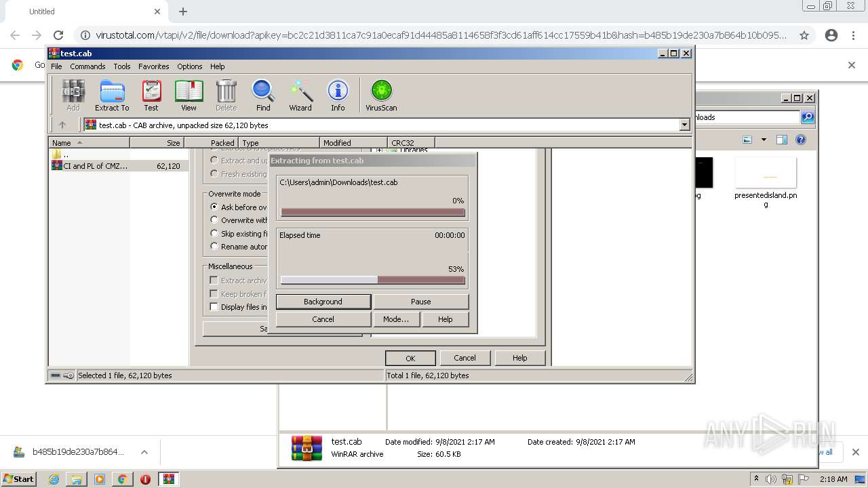Viewport: 868px width, 488px height.
Task: Select Rename automatically radio option
Action: pos(214,247)
